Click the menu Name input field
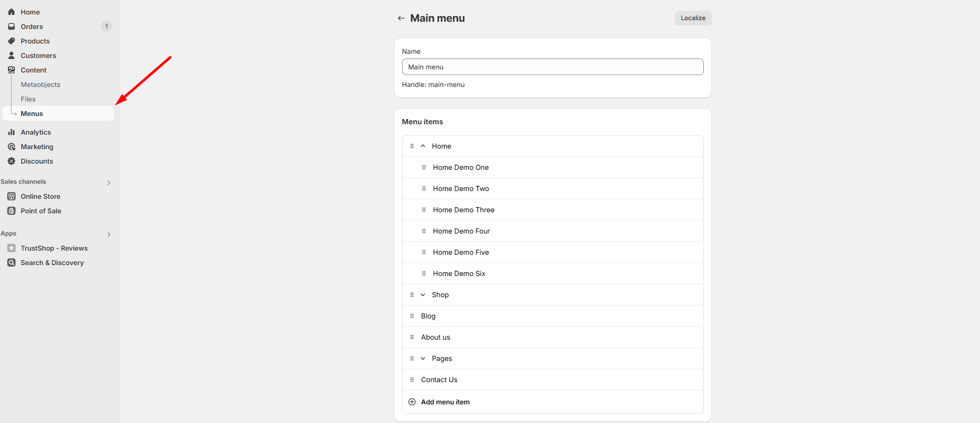Viewport: 980px width, 423px height. (552, 67)
